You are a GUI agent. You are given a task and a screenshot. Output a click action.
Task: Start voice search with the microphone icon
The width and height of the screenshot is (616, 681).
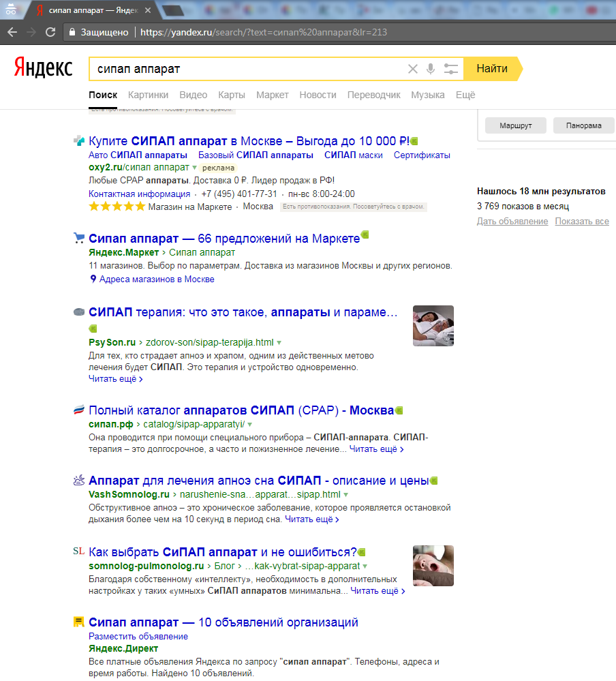pyautogui.click(x=431, y=69)
